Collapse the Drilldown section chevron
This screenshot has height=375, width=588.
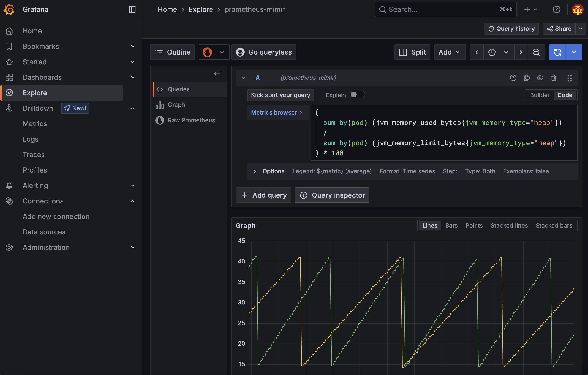click(133, 108)
